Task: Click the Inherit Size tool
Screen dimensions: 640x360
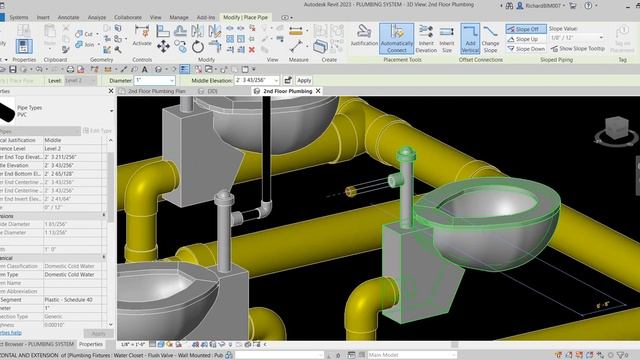Action: pyautogui.click(x=447, y=38)
